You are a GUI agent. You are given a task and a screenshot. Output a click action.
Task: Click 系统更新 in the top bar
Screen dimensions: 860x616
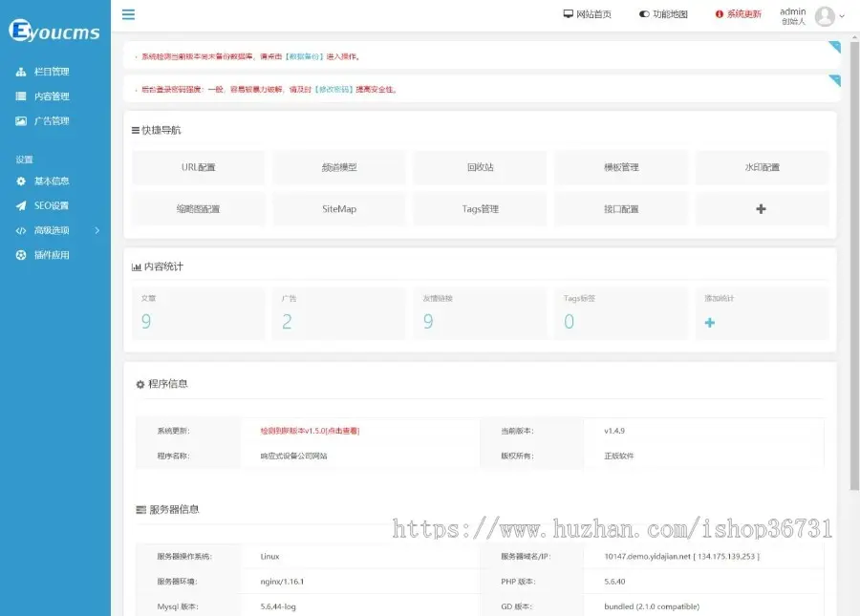[x=738, y=14]
